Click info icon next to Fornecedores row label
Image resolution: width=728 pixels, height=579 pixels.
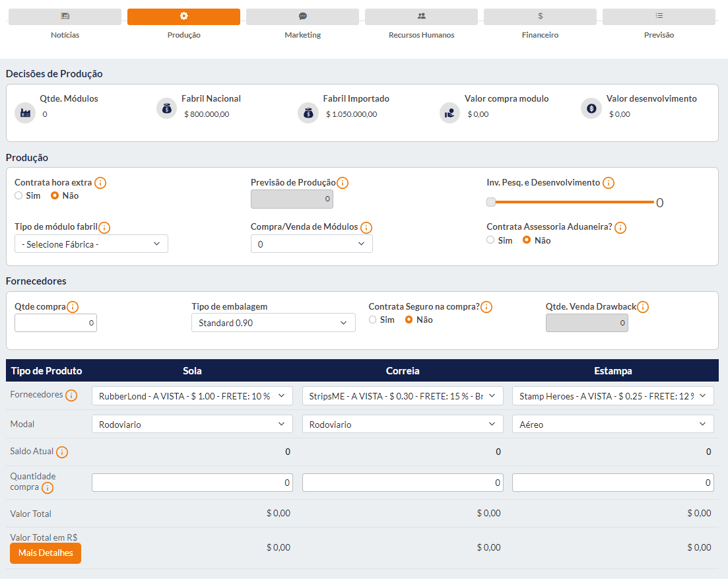(x=71, y=395)
